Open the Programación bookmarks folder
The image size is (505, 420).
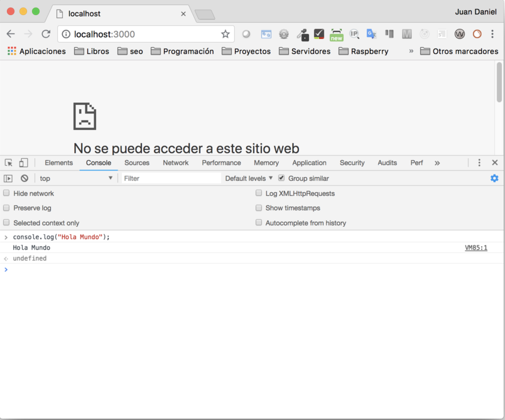[182, 51]
